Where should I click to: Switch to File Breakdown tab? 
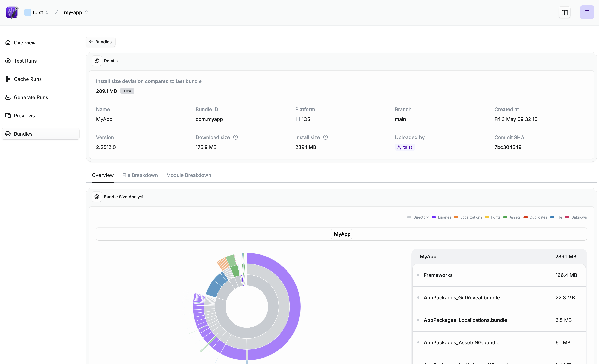coord(140,175)
